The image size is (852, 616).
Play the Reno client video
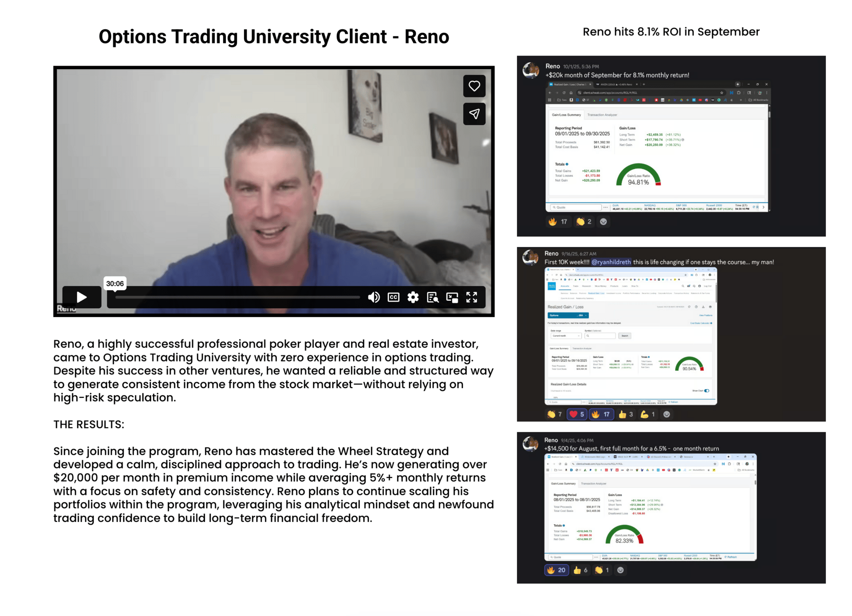click(82, 297)
